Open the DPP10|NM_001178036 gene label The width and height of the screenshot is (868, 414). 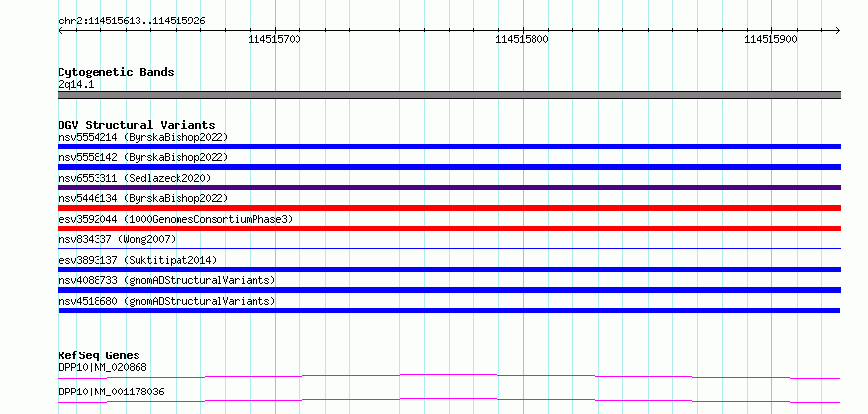[x=111, y=392]
